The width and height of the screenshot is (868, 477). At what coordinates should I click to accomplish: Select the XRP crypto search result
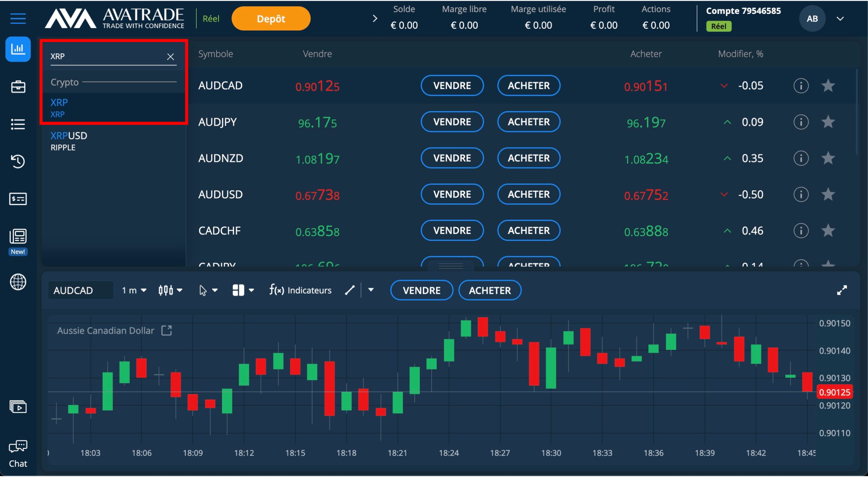114,108
